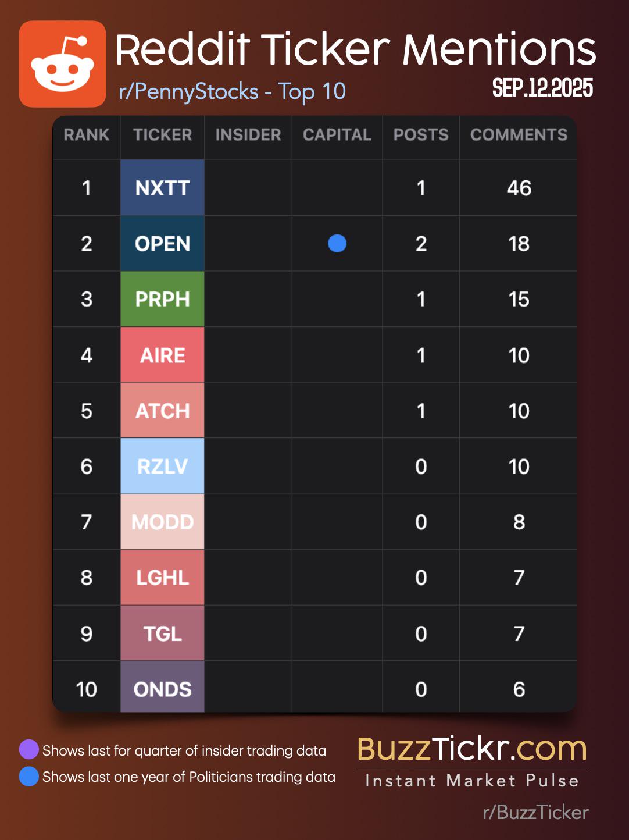629x840 pixels.
Task: Click the green PRPH ticker cell
Action: click(162, 299)
